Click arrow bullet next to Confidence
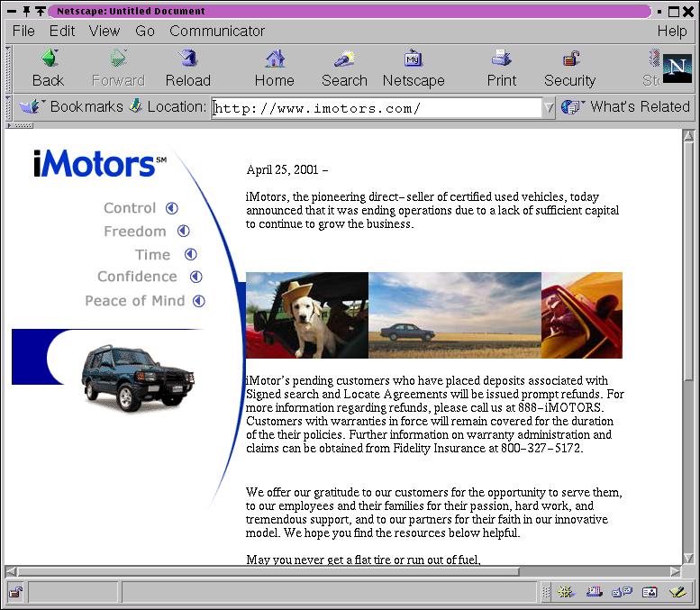The width and height of the screenshot is (700, 610). [x=196, y=277]
